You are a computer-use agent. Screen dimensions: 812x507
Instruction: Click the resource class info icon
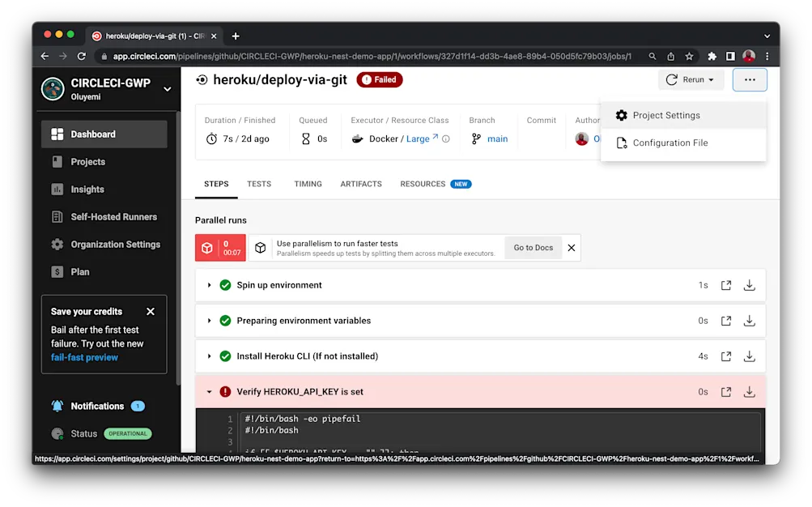click(x=446, y=138)
